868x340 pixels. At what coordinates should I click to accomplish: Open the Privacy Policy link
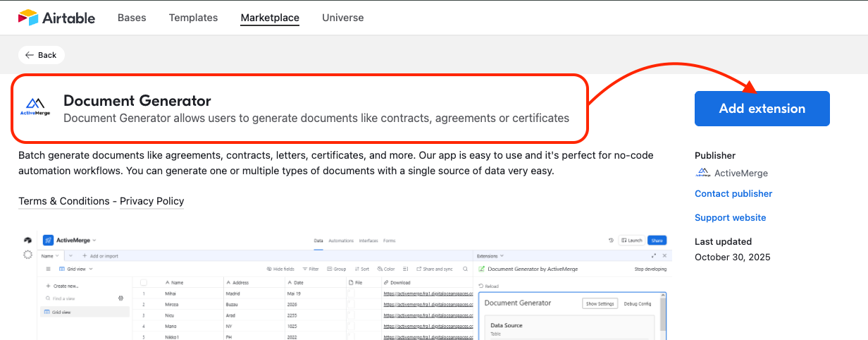[x=152, y=201]
